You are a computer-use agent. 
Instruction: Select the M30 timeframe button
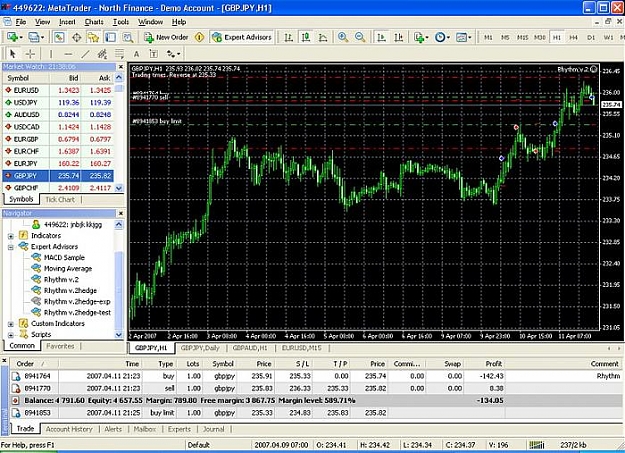(540, 37)
